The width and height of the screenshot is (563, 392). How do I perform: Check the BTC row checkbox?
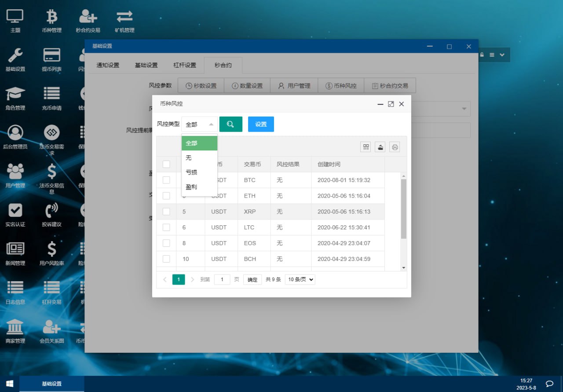click(166, 180)
